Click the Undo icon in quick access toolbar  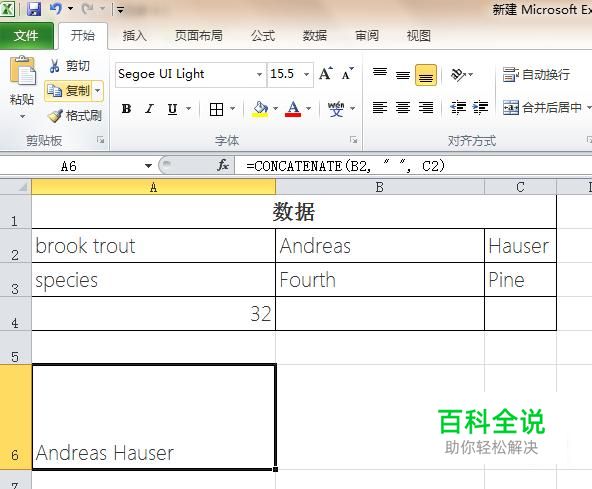click(x=56, y=8)
